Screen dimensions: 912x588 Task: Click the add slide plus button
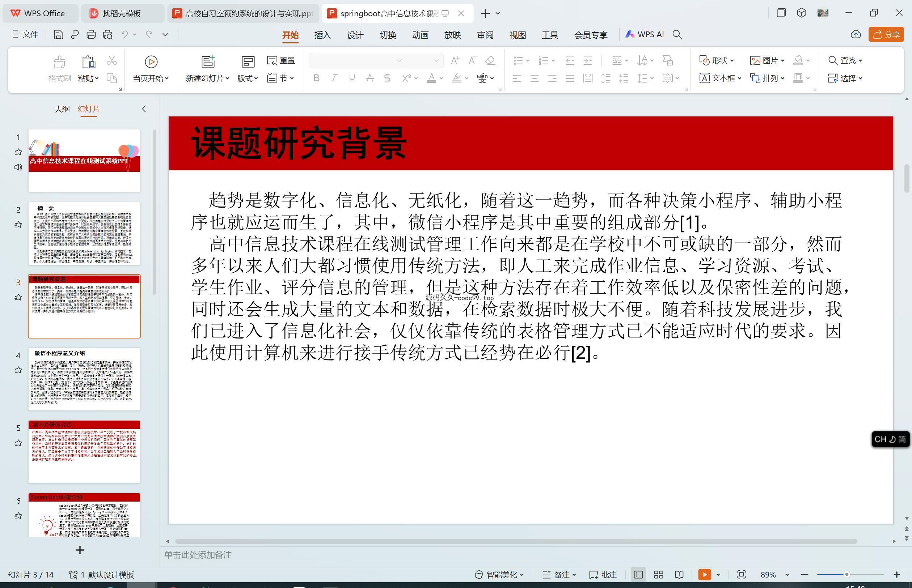pos(80,550)
